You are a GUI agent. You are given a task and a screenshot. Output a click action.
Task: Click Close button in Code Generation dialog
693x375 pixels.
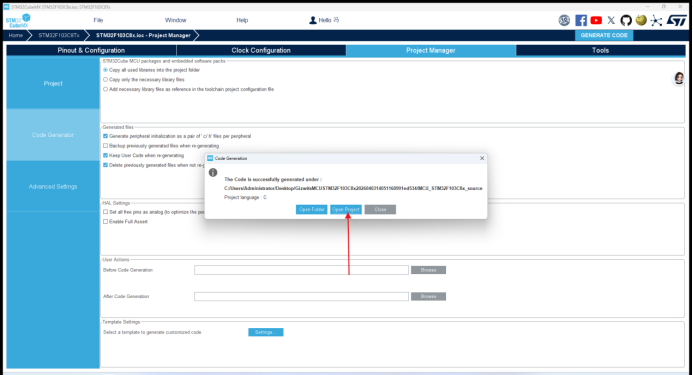(380, 210)
